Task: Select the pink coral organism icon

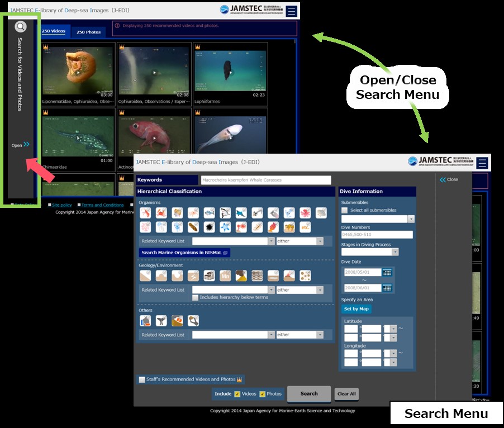Action: 145,227
